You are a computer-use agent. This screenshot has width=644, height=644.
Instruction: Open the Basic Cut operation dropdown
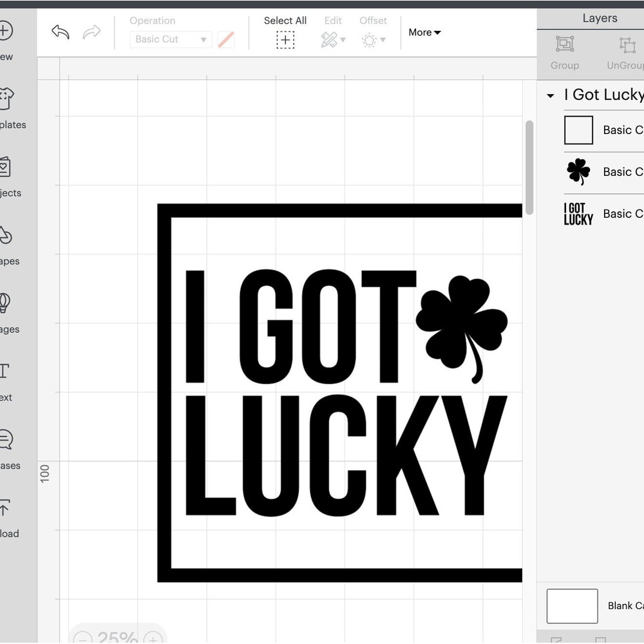point(171,39)
